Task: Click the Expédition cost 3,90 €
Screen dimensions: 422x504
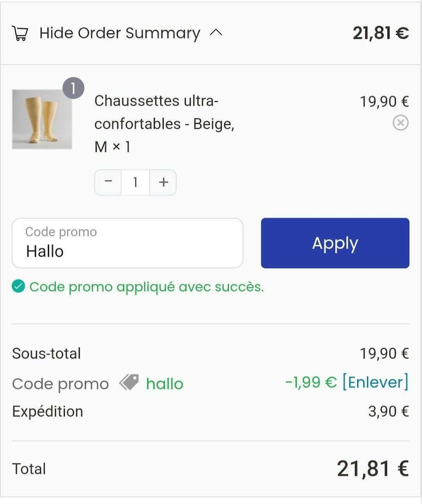Action: (388, 411)
